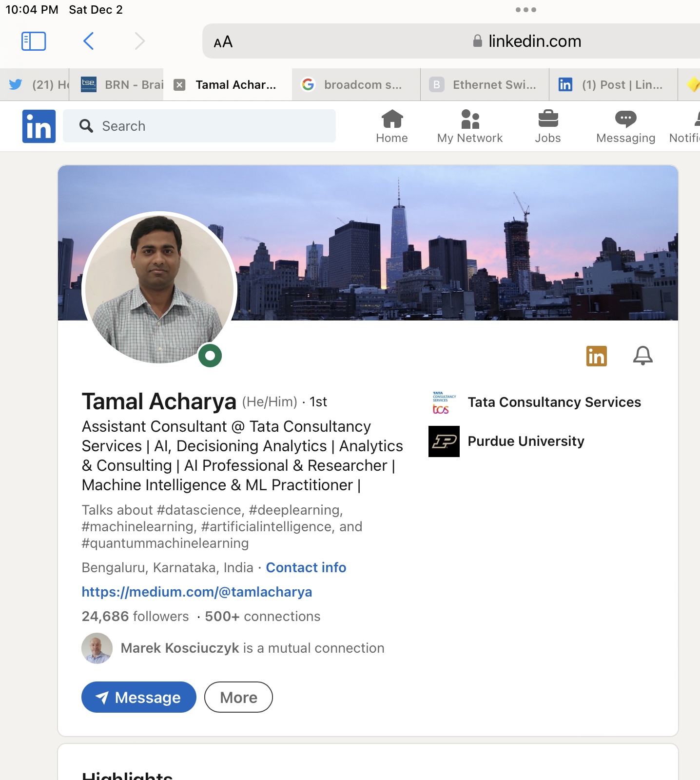This screenshot has height=780, width=700.
Task: Open the three-dot multitasking menu
Action: (525, 10)
